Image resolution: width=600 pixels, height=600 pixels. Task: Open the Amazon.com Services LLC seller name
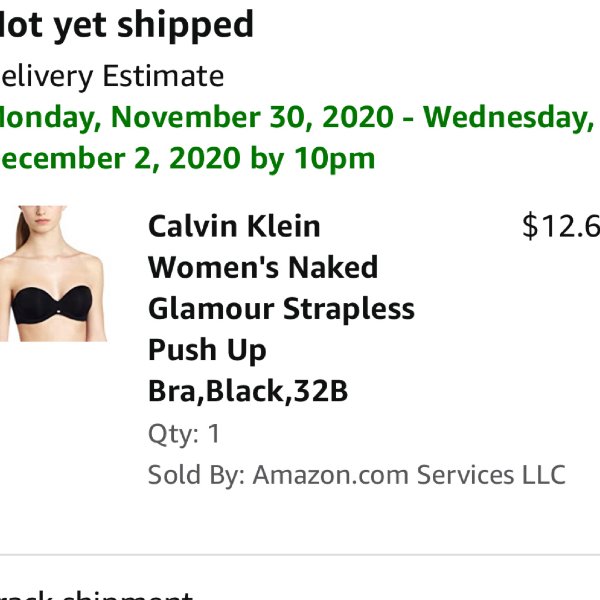(x=409, y=475)
